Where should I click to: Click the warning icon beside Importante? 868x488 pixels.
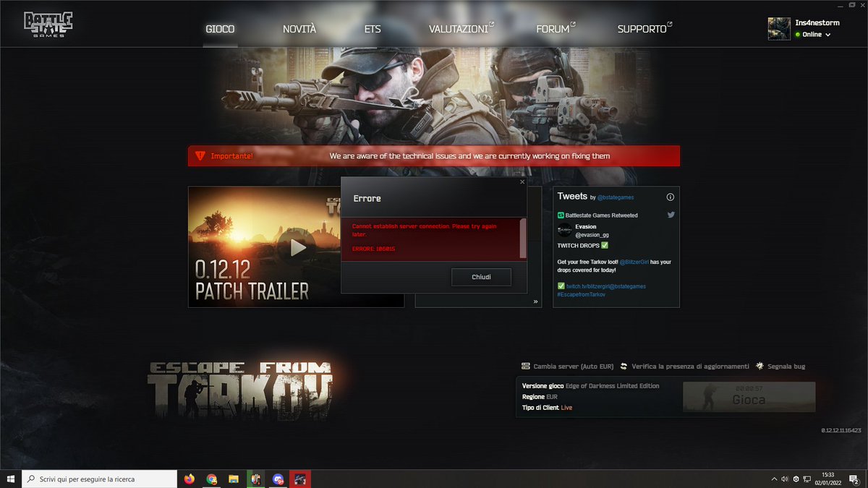200,155
